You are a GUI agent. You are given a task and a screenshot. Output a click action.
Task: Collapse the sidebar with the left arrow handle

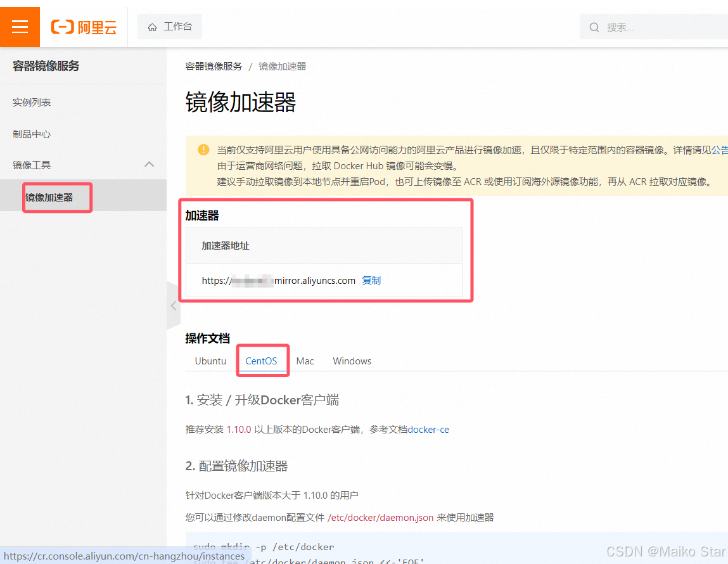click(x=174, y=305)
